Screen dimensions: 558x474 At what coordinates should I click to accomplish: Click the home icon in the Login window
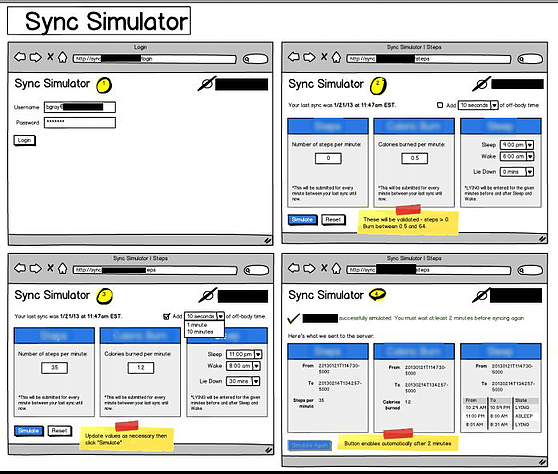63,57
